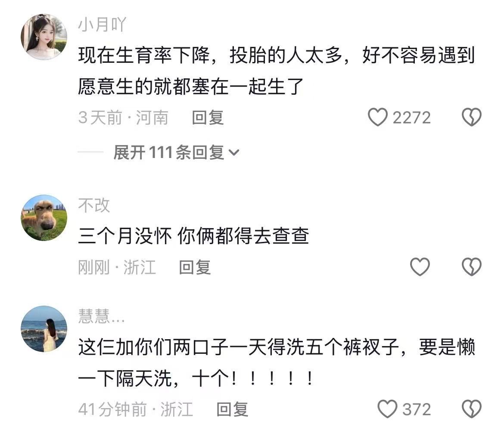The image size is (504, 424).
Task: Tap the 2272 like count
Action: pyautogui.click(x=411, y=118)
